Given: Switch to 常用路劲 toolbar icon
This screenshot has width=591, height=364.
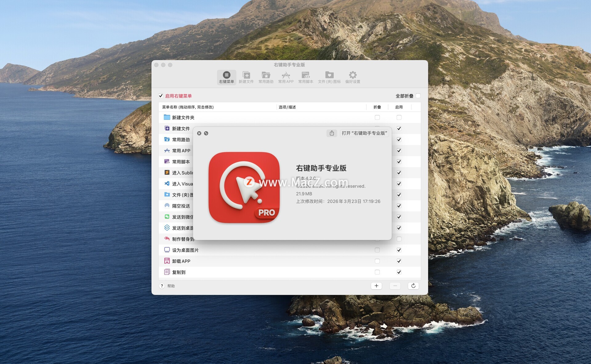Looking at the screenshot, I should [266, 77].
